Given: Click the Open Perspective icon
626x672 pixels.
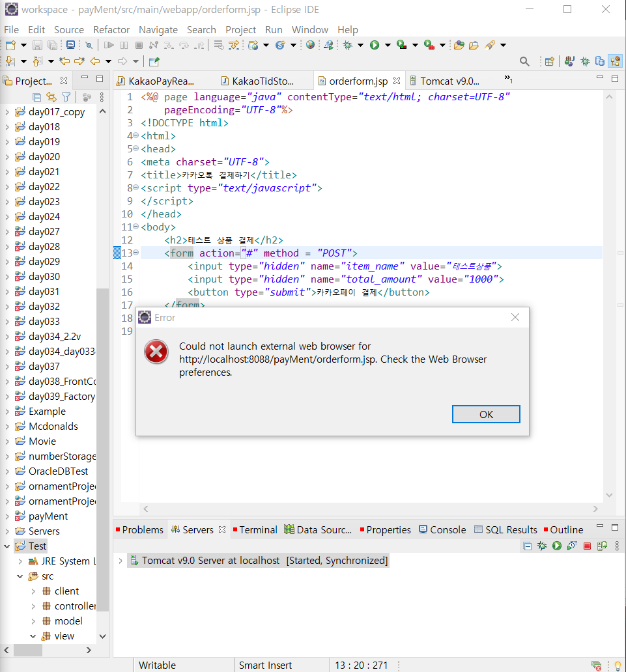Looking at the screenshot, I should click(x=550, y=61).
